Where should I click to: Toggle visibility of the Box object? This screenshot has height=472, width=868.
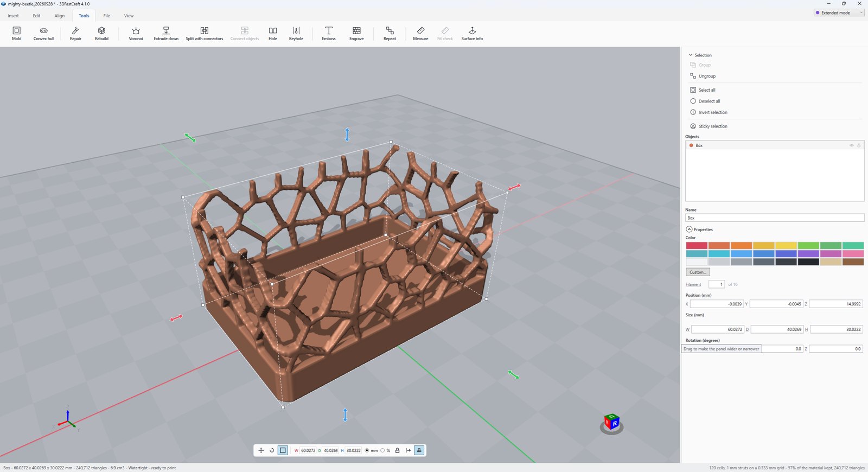click(x=851, y=145)
